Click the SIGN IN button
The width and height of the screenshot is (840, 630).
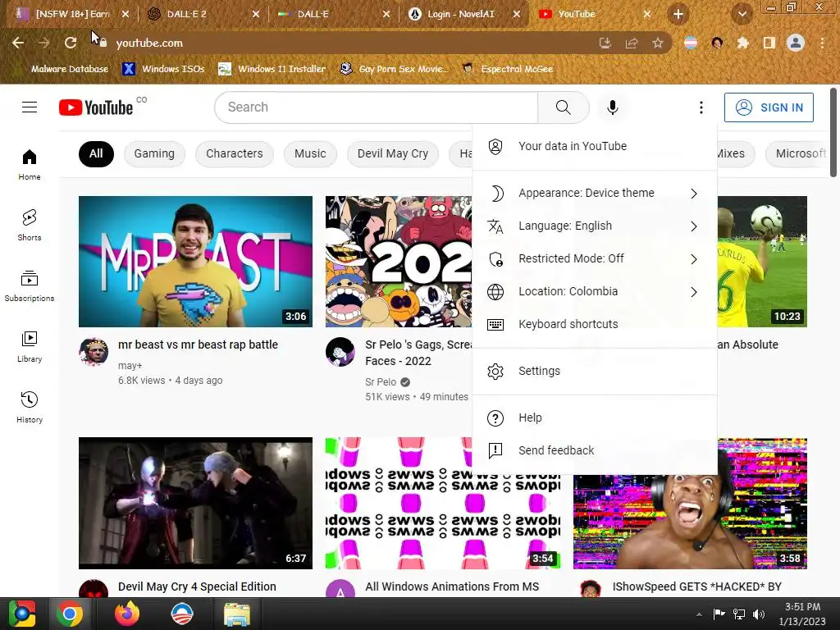769,107
